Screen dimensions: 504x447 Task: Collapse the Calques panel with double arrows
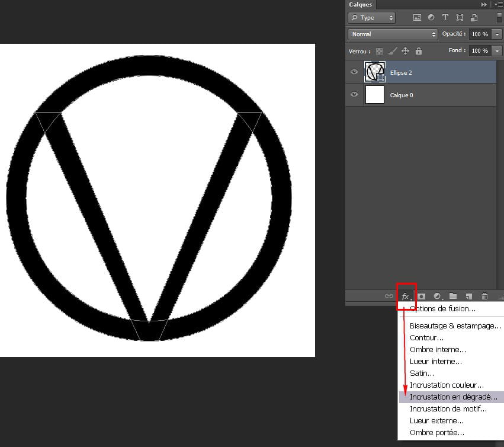484,5
